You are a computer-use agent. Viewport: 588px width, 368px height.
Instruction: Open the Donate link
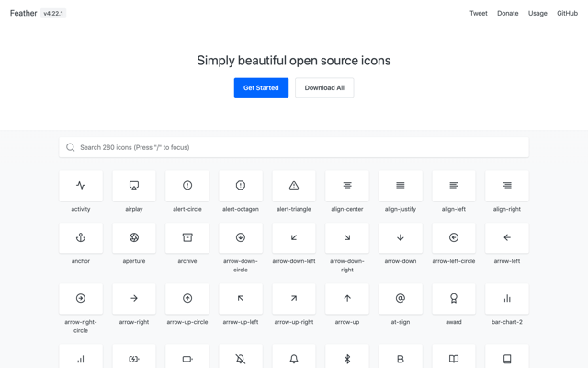(508, 13)
